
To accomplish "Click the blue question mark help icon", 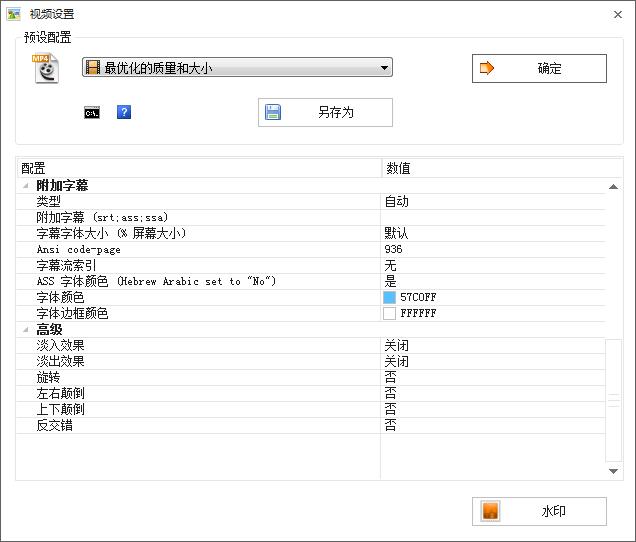I will click(x=124, y=112).
